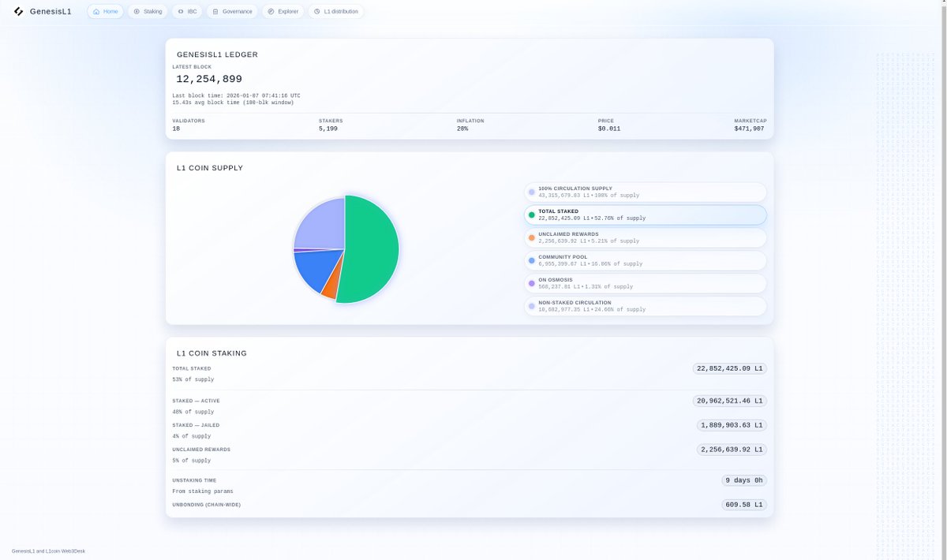Click the GenesisL1 brand name text

coord(51,12)
